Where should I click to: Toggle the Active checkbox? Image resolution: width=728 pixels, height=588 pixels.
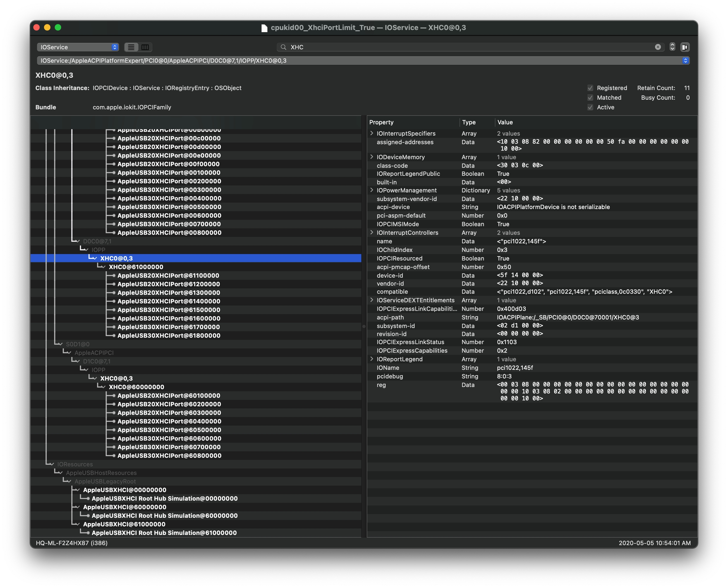point(590,107)
